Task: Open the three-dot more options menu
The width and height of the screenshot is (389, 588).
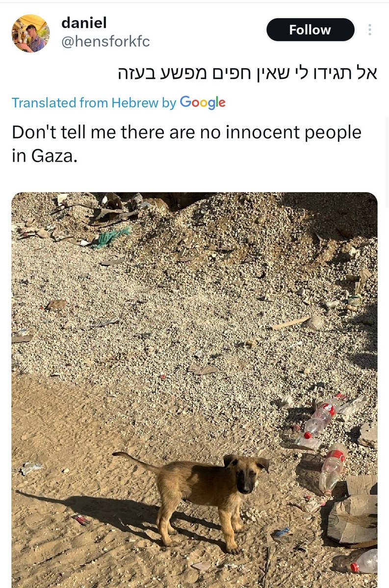Action: pos(370,30)
